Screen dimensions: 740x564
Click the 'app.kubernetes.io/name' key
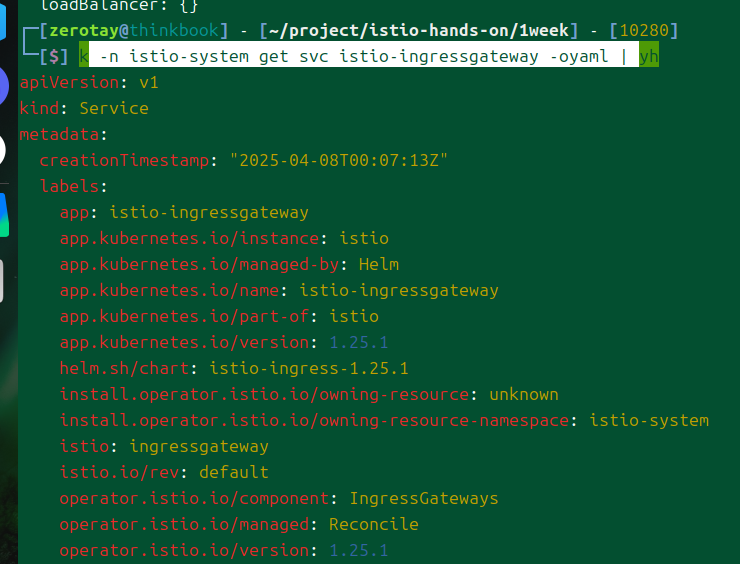point(169,290)
